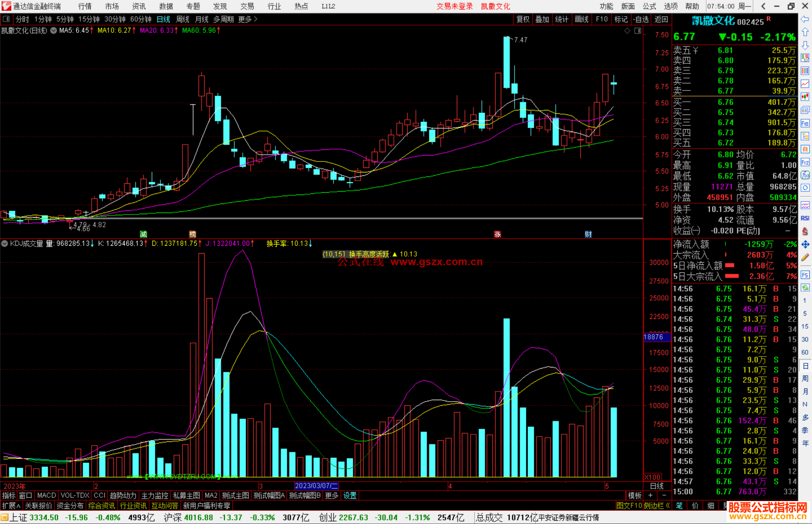Click the plus zoom button beside 模板
Image resolution: width=812 pixels, height=524 pixels.
650,495
